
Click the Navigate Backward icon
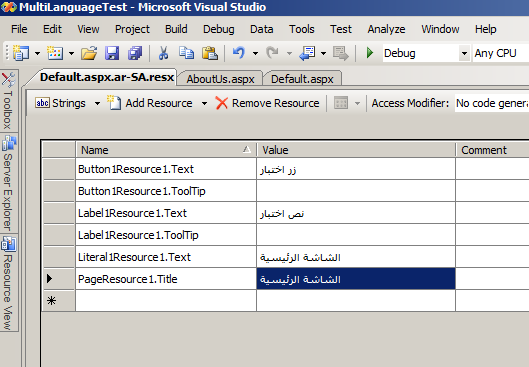[x=307, y=53]
